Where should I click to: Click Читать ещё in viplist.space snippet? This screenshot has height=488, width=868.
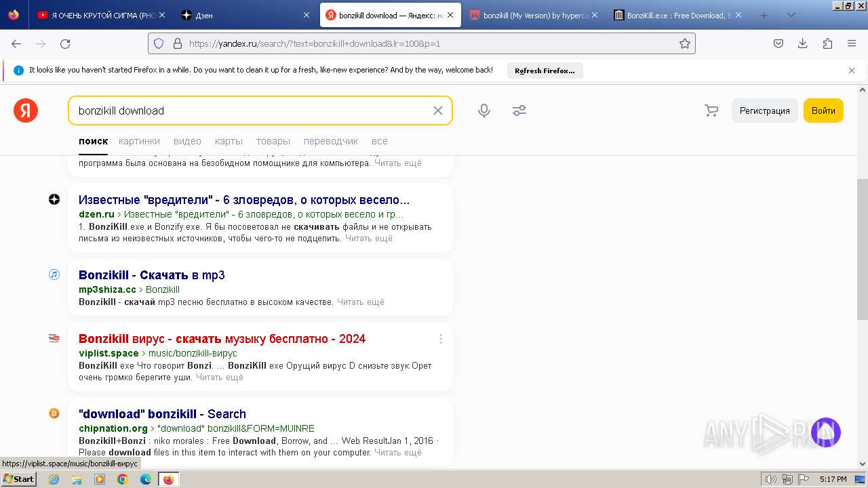pyautogui.click(x=220, y=378)
